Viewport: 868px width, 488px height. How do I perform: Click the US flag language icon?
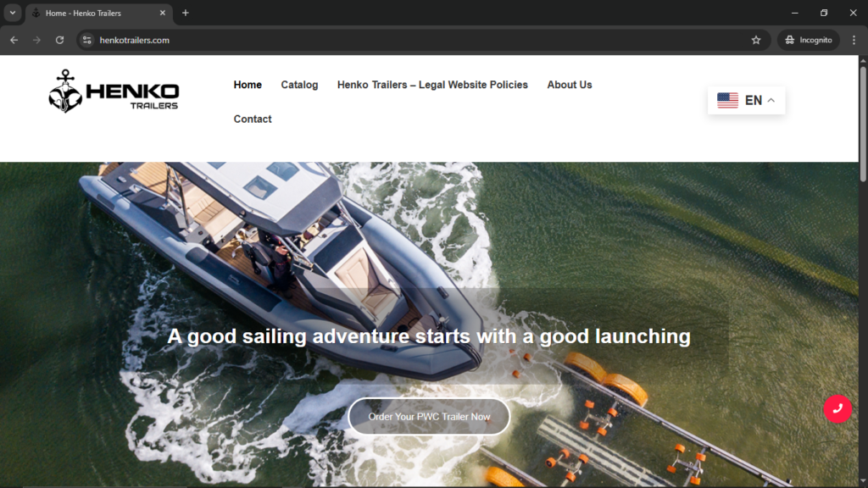[x=727, y=101]
